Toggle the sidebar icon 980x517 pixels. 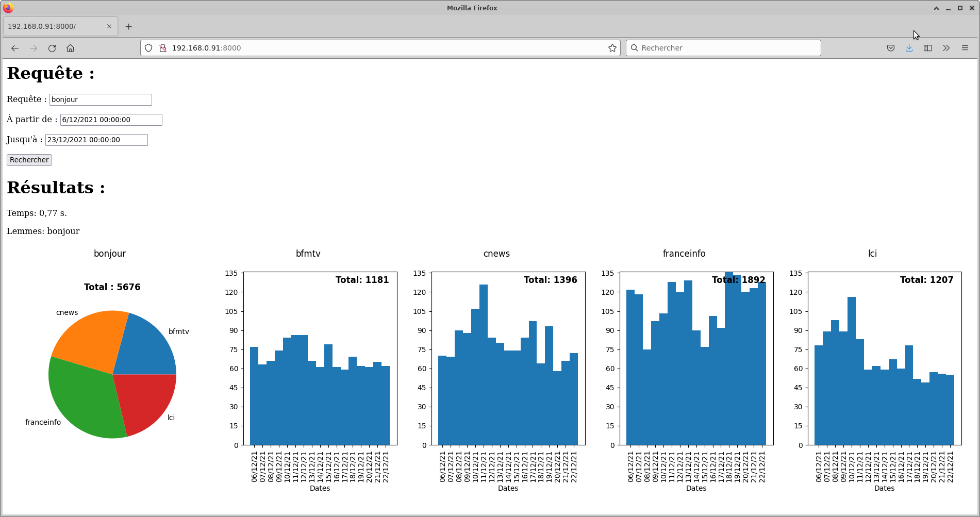click(x=928, y=48)
